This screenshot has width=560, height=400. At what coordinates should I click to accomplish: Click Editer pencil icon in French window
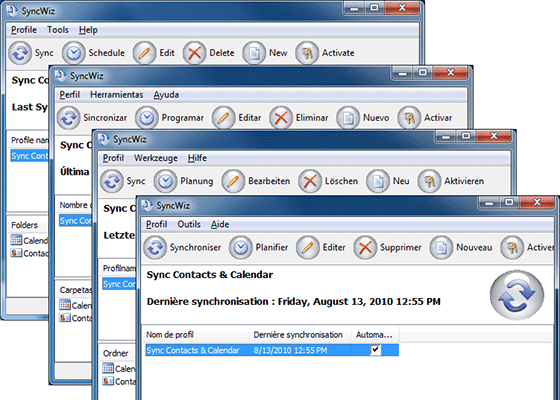308,248
